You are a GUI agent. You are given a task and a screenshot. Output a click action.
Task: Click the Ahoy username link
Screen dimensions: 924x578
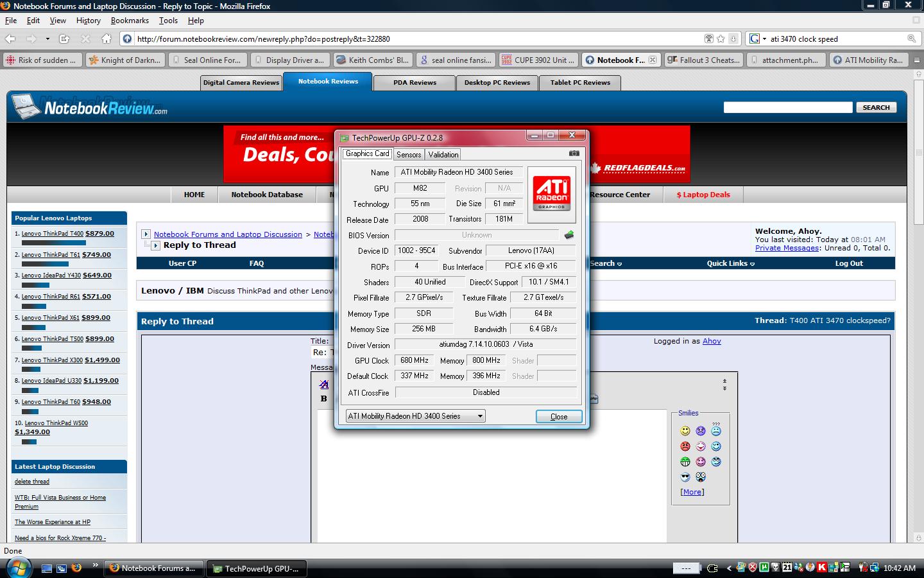coord(712,341)
